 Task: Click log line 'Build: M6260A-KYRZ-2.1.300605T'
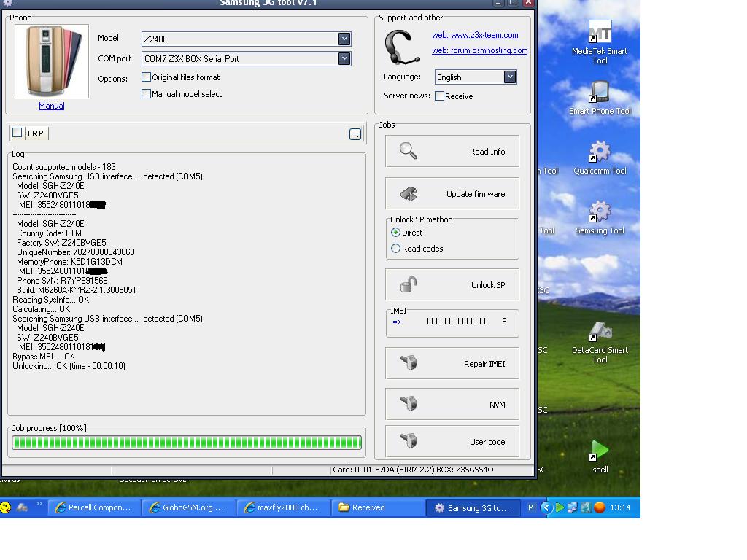(77, 290)
